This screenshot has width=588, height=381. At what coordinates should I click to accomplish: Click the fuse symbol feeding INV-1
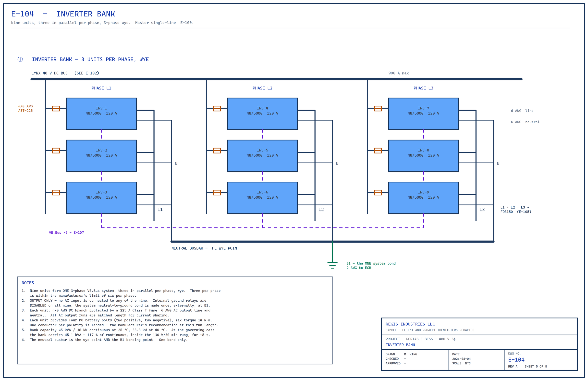[x=56, y=109]
